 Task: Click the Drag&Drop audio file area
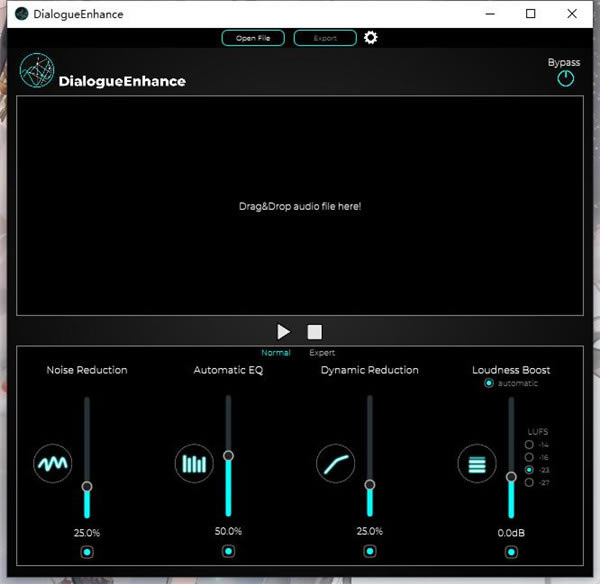300,206
